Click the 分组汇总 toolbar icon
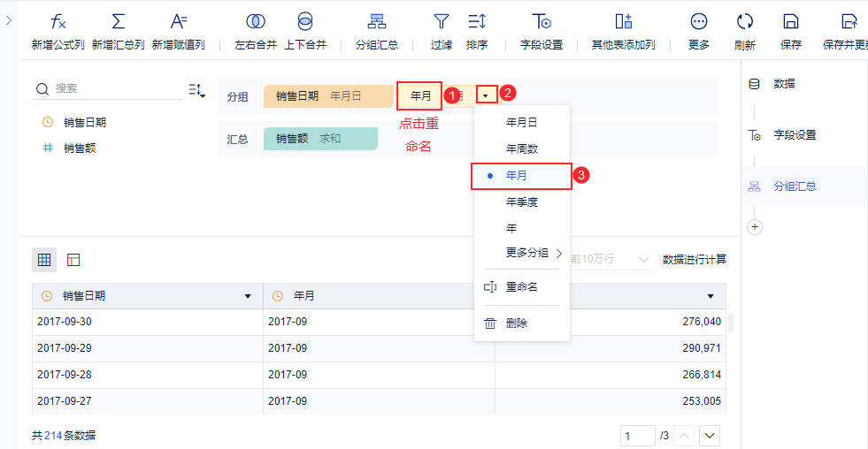868x449 pixels. coord(376,23)
